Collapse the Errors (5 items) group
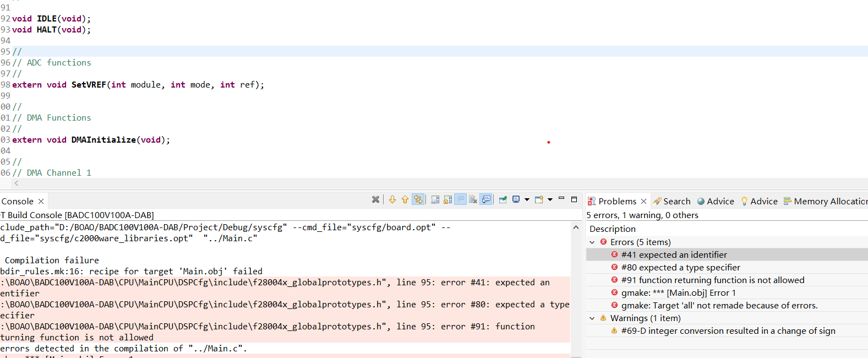868x358 pixels. [592, 242]
